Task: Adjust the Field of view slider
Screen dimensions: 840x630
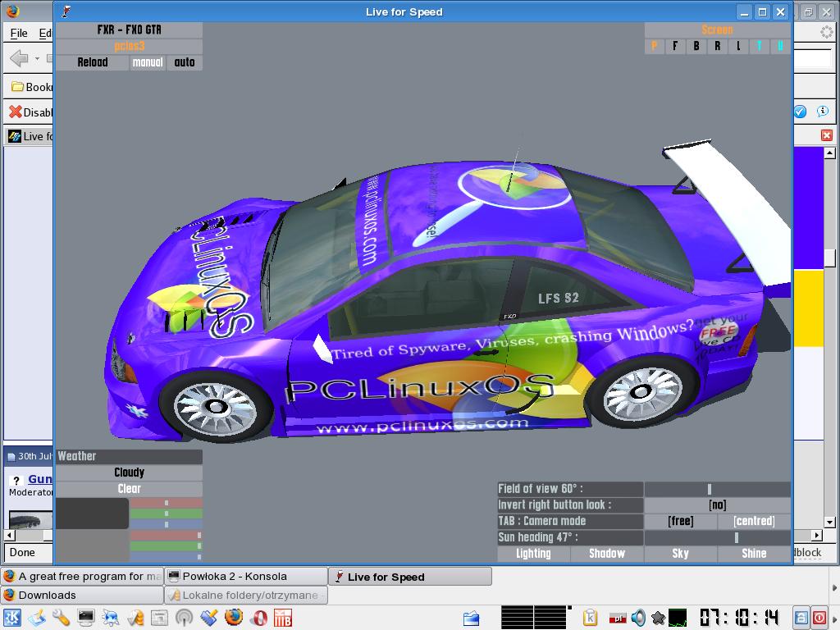Action: coord(717,489)
